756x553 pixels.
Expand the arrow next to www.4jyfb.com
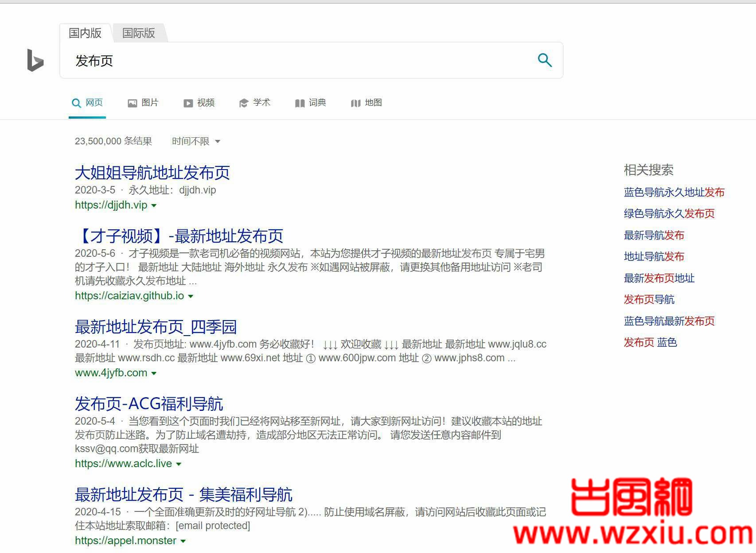coord(154,373)
